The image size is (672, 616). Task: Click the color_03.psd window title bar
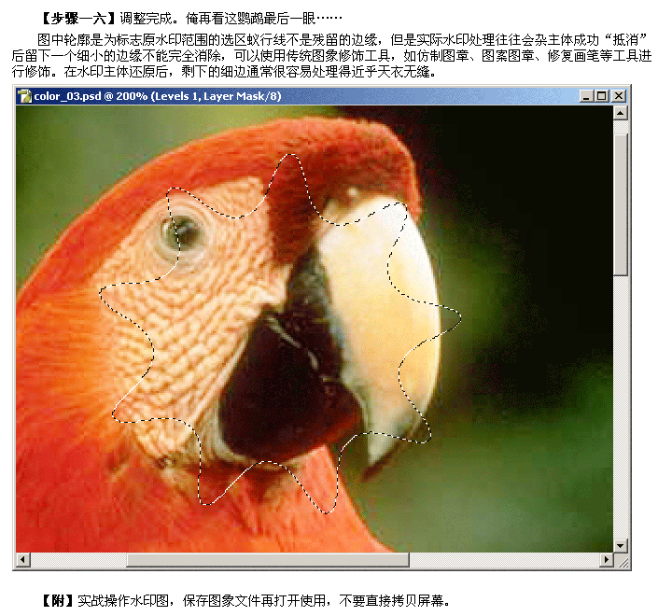pyautogui.click(x=321, y=96)
